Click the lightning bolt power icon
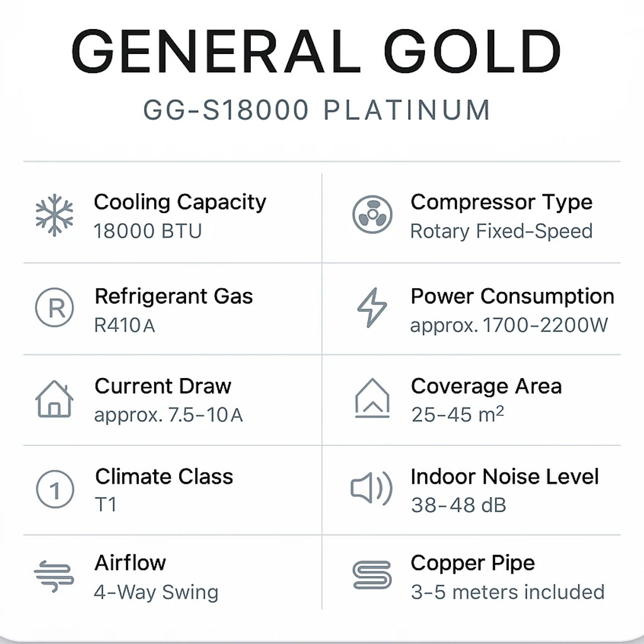The image size is (644, 644). click(372, 308)
